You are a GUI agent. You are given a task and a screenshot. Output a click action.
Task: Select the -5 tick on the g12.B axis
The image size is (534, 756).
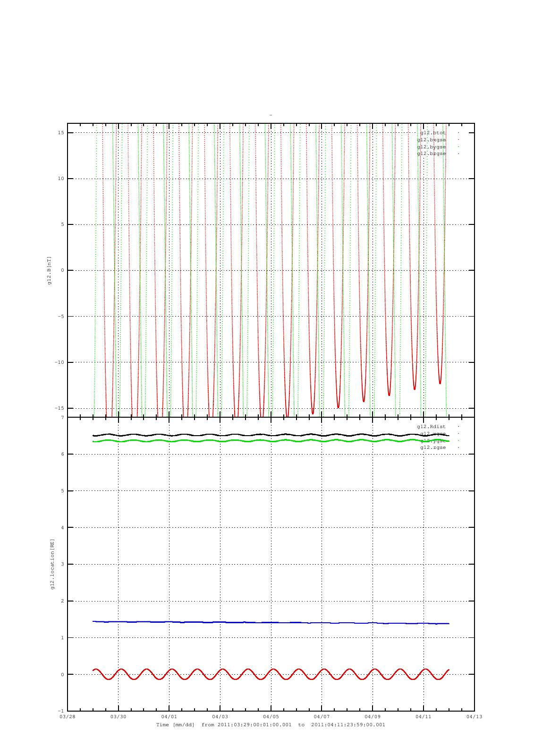(61, 317)
